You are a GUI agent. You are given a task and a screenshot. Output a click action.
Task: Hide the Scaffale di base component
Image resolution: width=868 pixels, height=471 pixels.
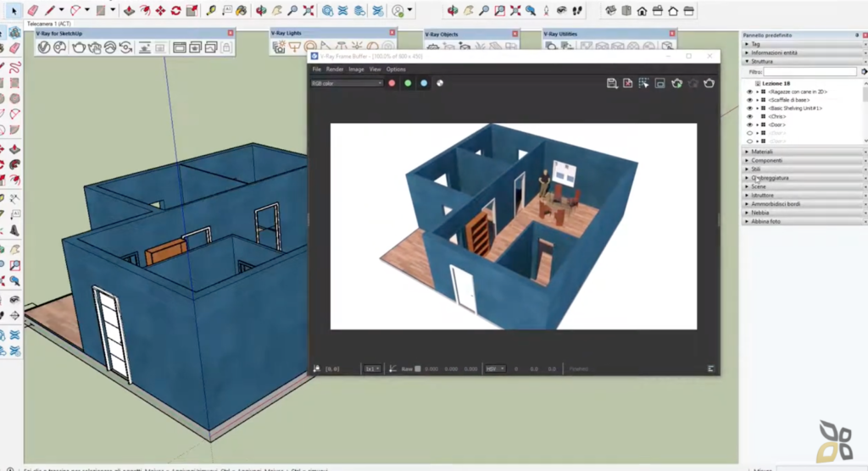click(x=749, y=100)
